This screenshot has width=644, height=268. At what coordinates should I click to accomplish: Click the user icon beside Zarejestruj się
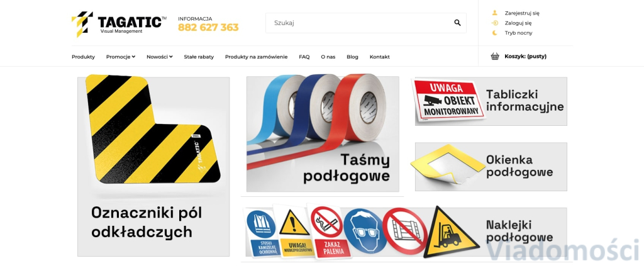[495, 13]
